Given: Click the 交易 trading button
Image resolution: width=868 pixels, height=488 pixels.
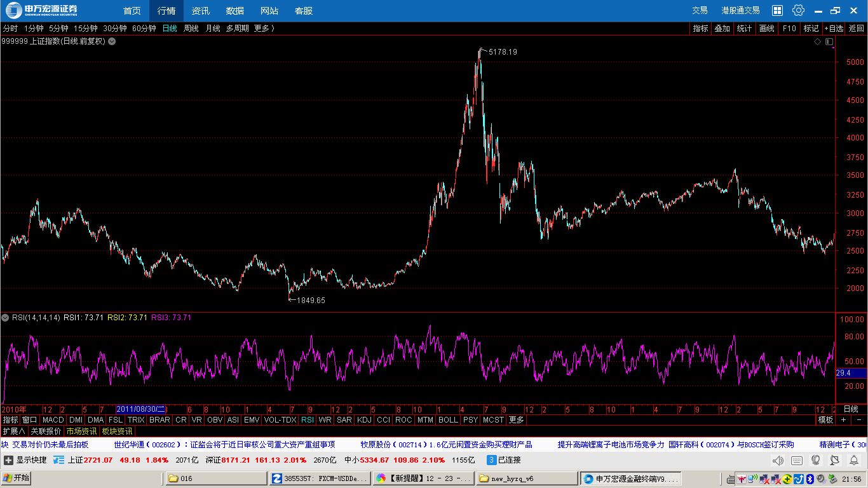Looking at the screenshot, I should click(x=700, y=11).
